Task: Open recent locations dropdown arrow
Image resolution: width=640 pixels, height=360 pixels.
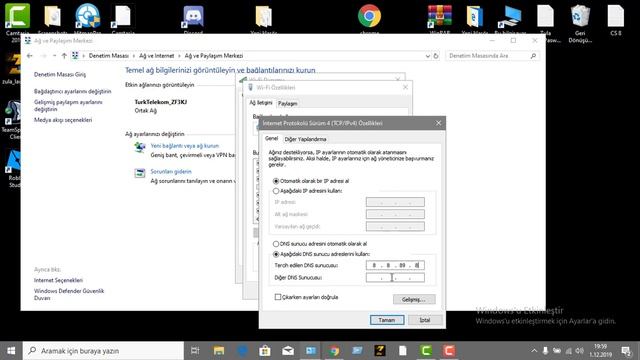Action: tap(55, 56)
